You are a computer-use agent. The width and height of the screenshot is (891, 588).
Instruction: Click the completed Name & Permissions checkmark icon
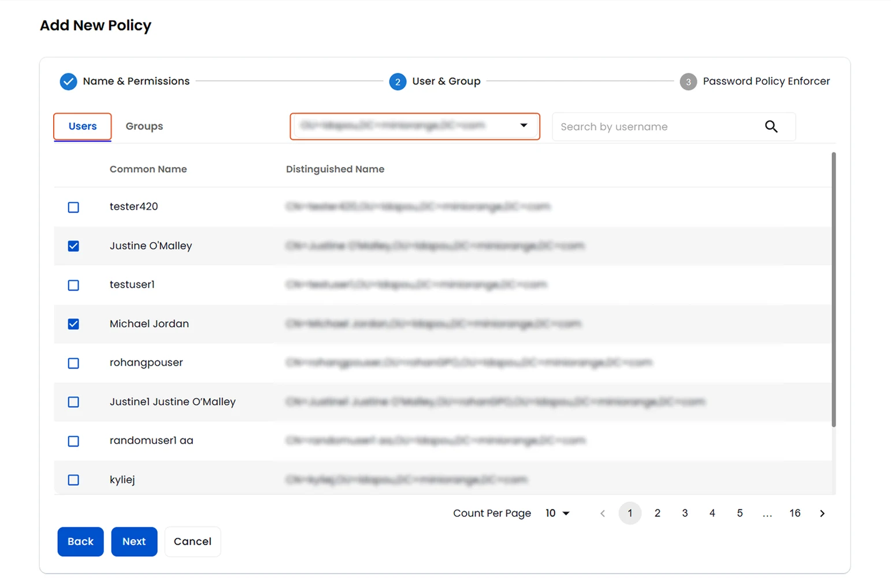(68, 81)
